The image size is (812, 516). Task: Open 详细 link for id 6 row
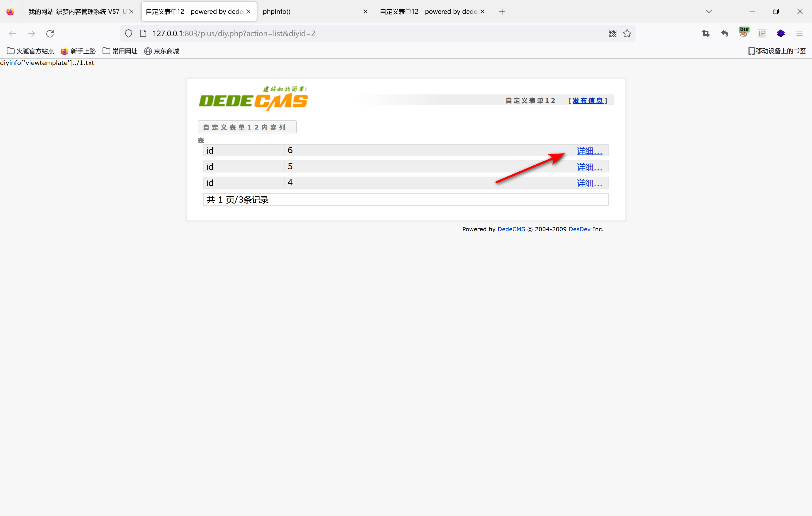point(589,151)
